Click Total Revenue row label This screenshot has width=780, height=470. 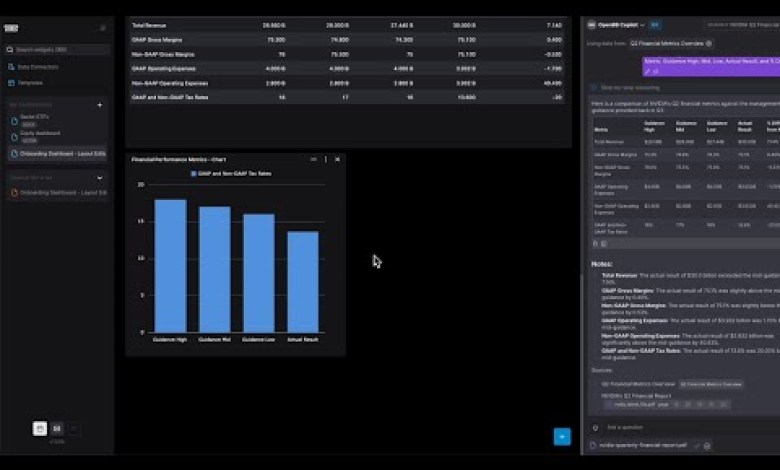click(x=149, y=25)
